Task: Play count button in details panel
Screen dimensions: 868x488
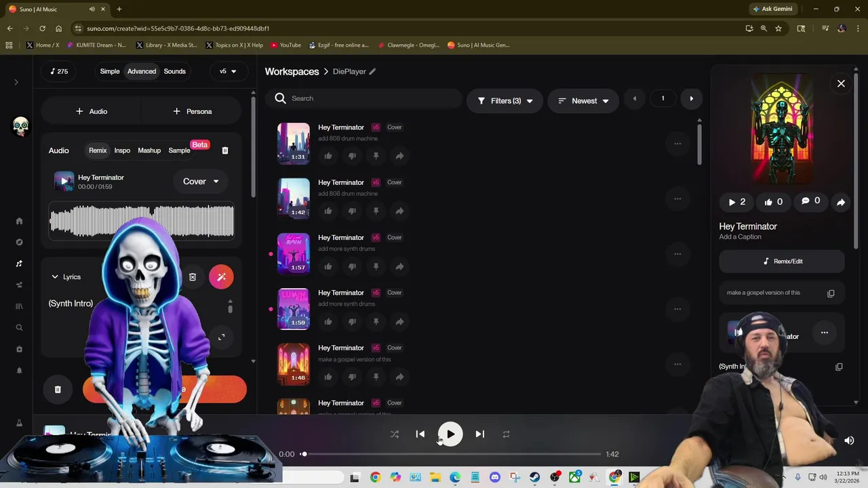Action: [x=736, y=202]
